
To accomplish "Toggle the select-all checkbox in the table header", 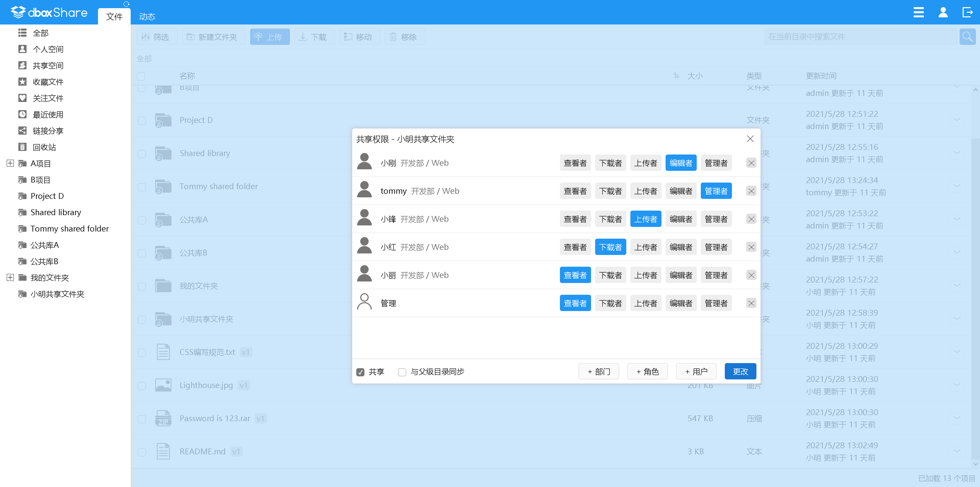I will click(x=141, y=76).
